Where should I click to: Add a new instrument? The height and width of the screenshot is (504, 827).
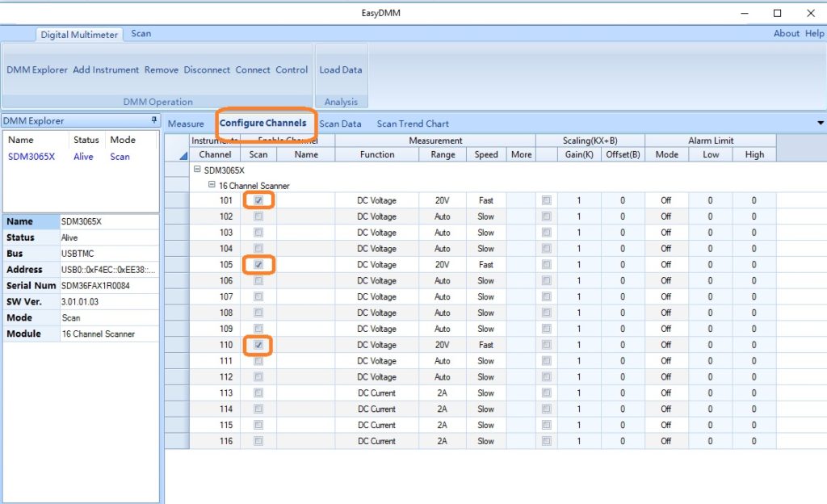click(106, 70)
